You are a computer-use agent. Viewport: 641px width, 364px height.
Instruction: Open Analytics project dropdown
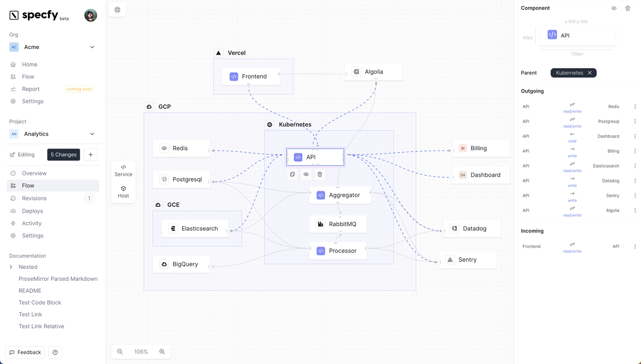pos(52,134)
